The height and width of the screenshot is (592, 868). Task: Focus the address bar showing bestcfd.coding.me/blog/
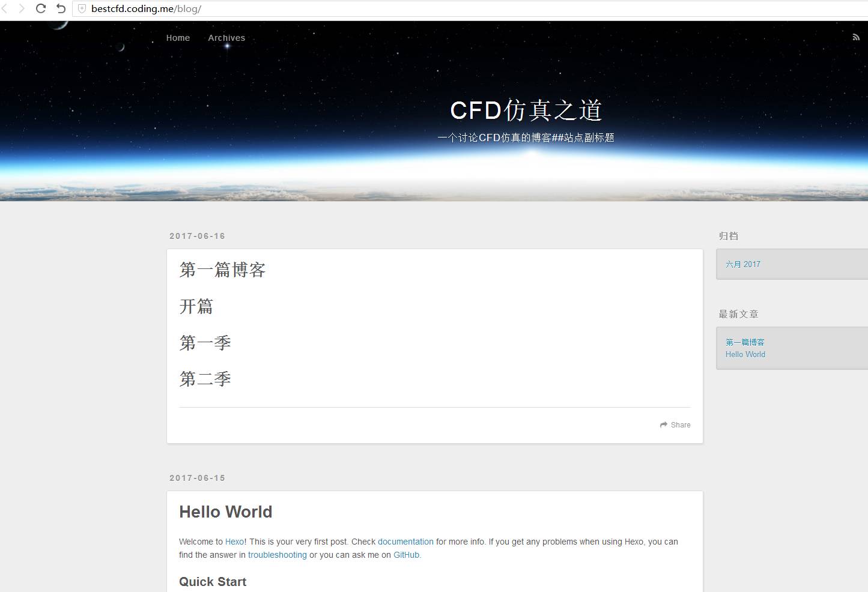[x=469, y=9]
